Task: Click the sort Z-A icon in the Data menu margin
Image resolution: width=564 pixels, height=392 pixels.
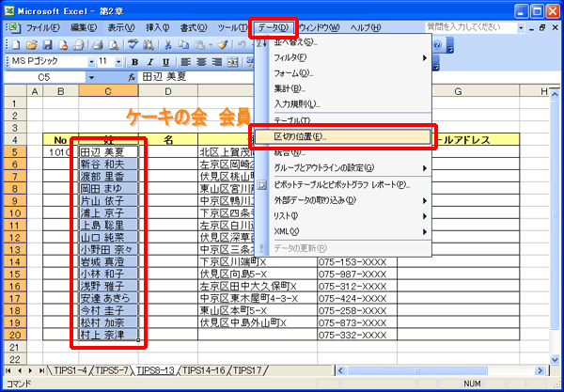Action: [x=261, y=43]
